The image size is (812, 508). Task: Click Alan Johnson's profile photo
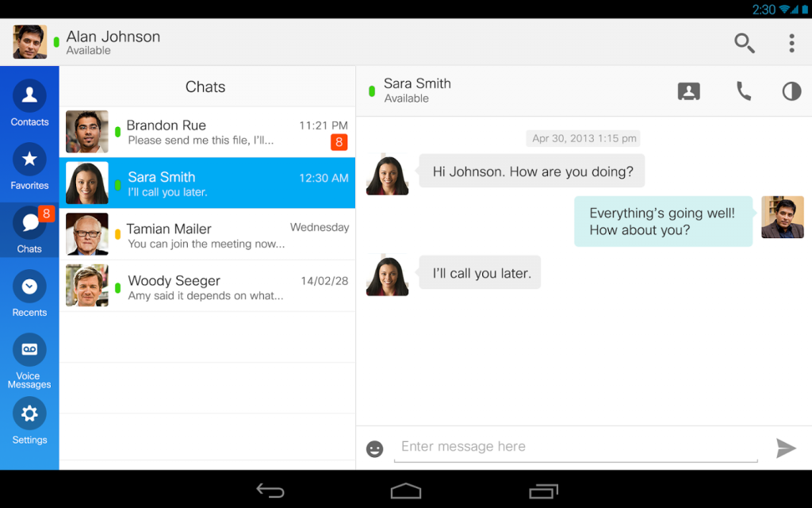(x=30, y=42)
